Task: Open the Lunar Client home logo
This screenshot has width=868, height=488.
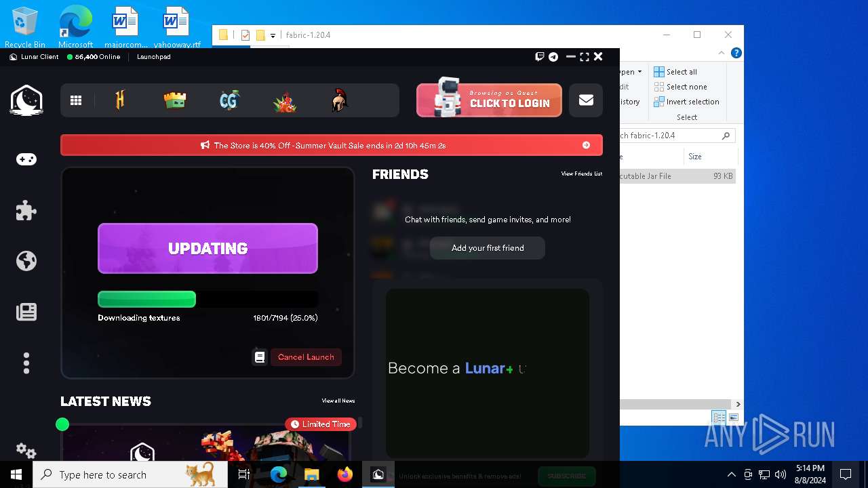Action: coord(26,100)
